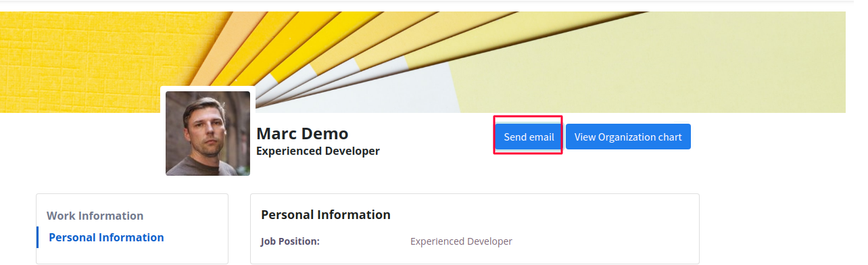Click Experienced Developer subtitle under the name
This screenshot has height=265, width=868.
coord(318,151)
